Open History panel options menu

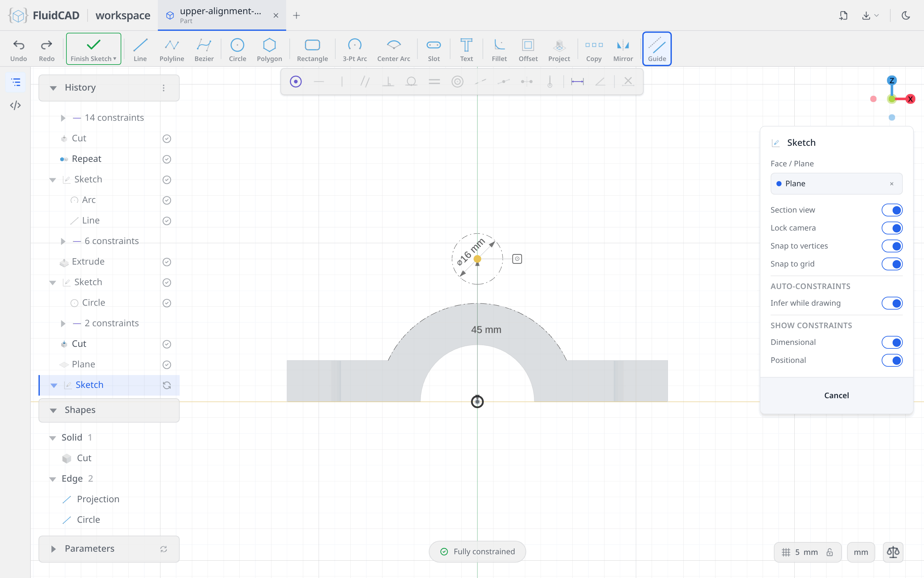[164, 88]
